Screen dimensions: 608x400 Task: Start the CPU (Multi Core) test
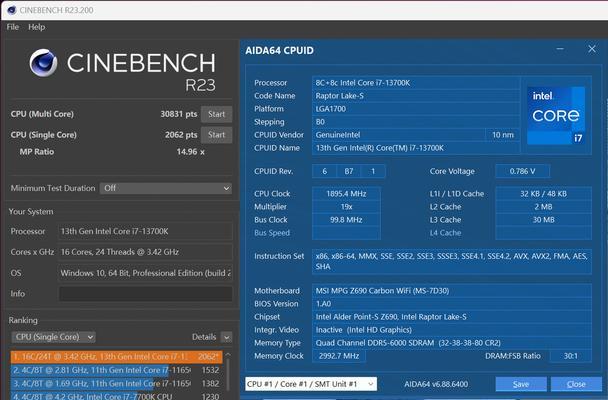(x=216, y=114)
